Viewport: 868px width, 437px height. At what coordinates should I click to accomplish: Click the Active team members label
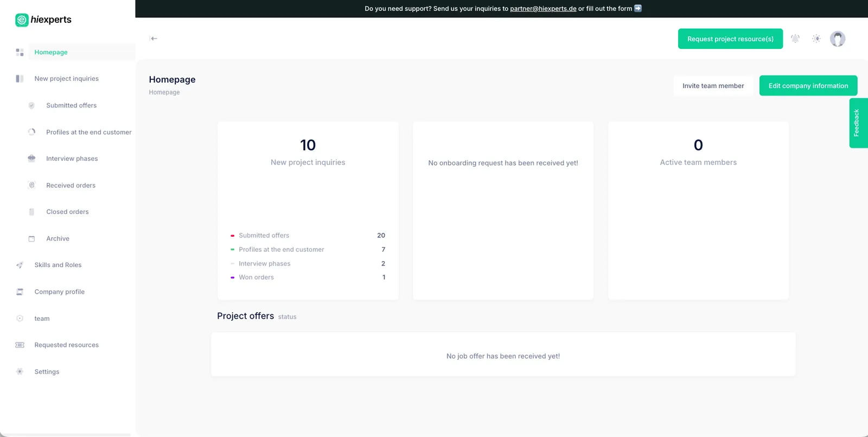tap(698, 162)
